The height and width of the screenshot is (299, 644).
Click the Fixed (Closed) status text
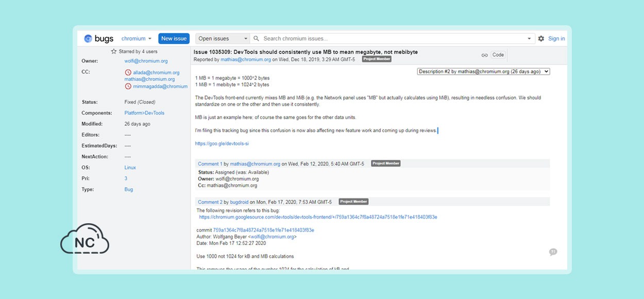140,102
